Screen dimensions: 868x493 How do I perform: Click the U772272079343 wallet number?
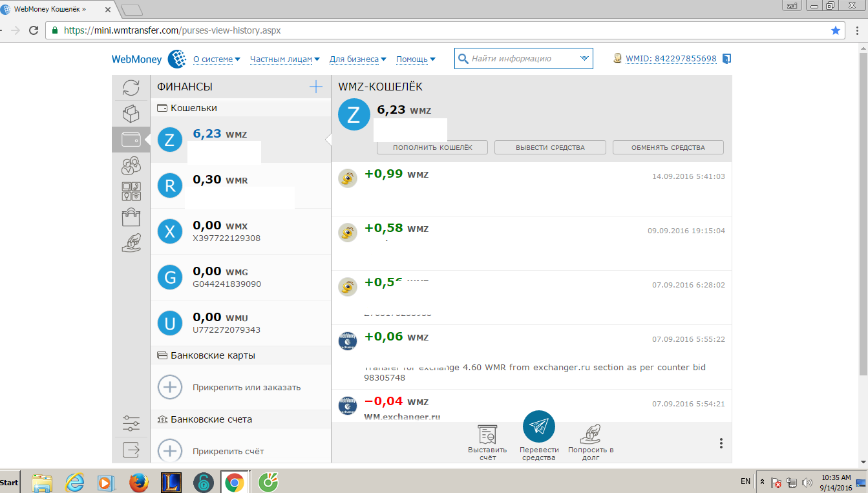[227, 330]
